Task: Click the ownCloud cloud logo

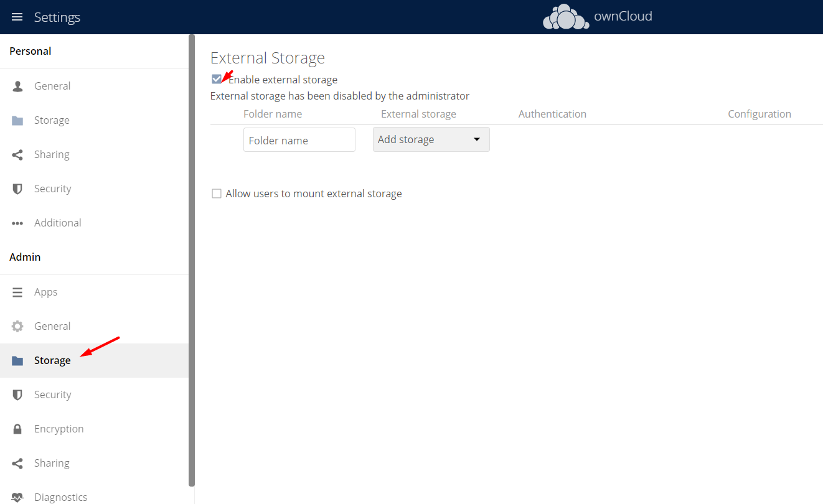Action: tap(565, 17)
